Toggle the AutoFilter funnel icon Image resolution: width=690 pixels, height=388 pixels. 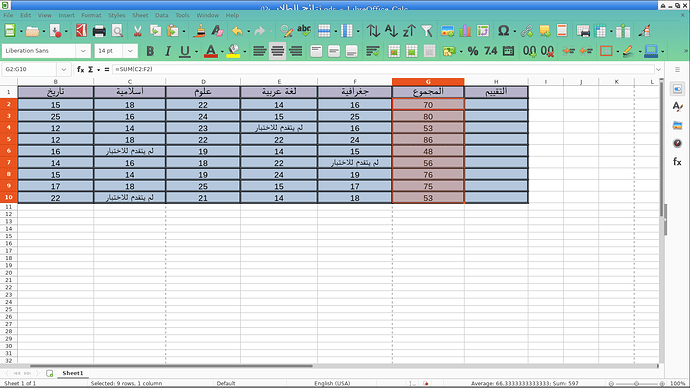pos(426,31)
